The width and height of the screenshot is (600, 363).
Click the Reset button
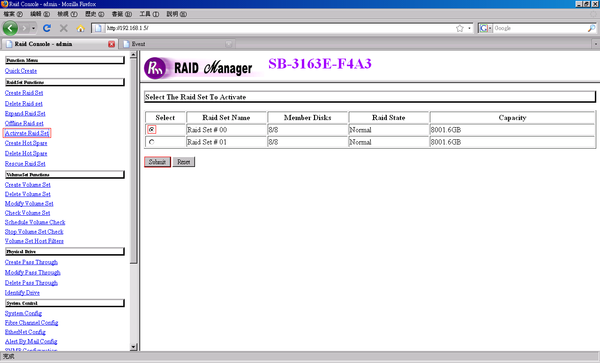pos(184,162)
